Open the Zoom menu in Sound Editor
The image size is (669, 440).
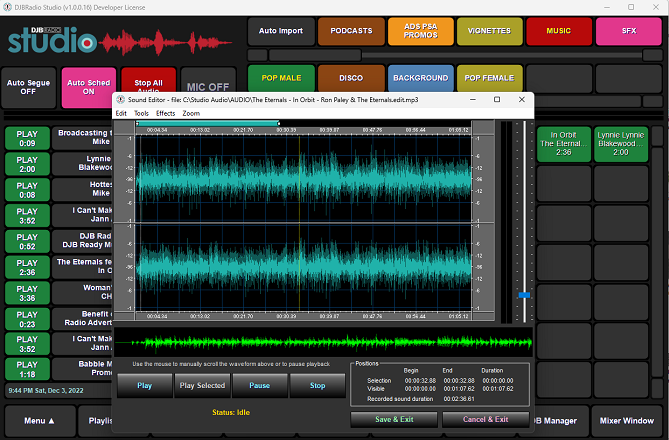[x=191, y=114]
